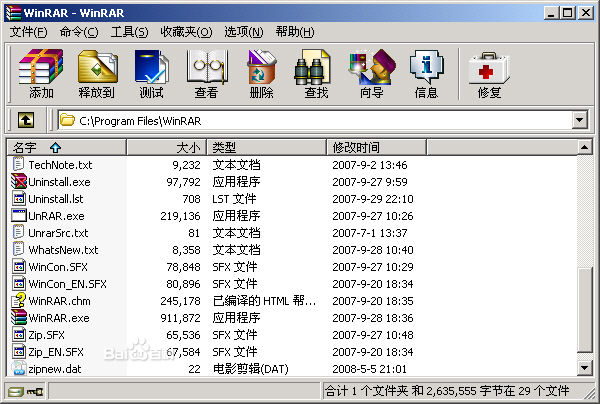Click the date 2008-5-5 21:01
This screenshot has height=404, width=600.
[x=369, y=369]
